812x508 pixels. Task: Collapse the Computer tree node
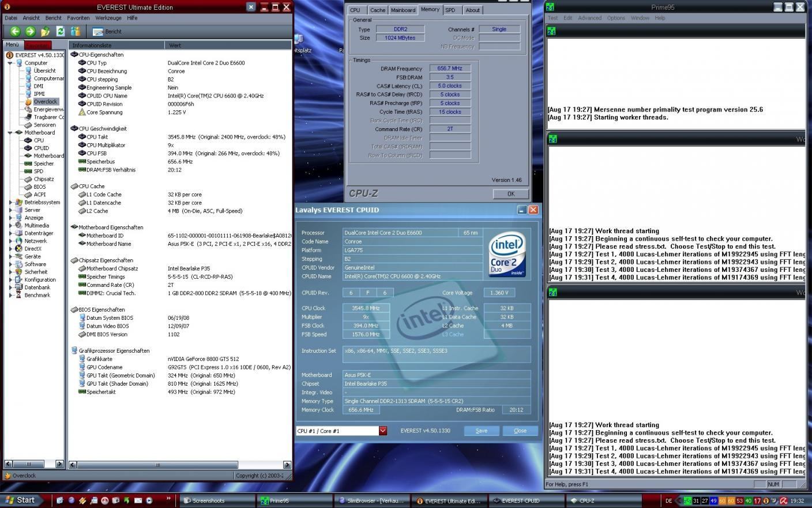tap(10, 63)
